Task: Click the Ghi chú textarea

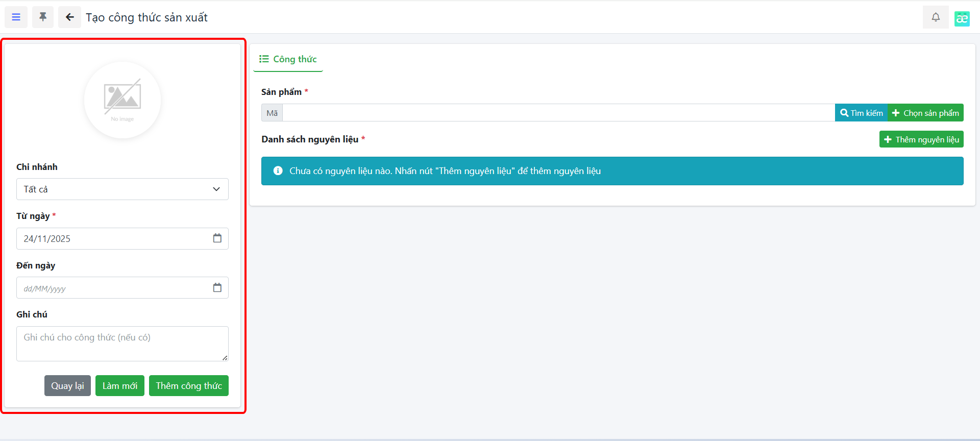Action: (122, 344)
